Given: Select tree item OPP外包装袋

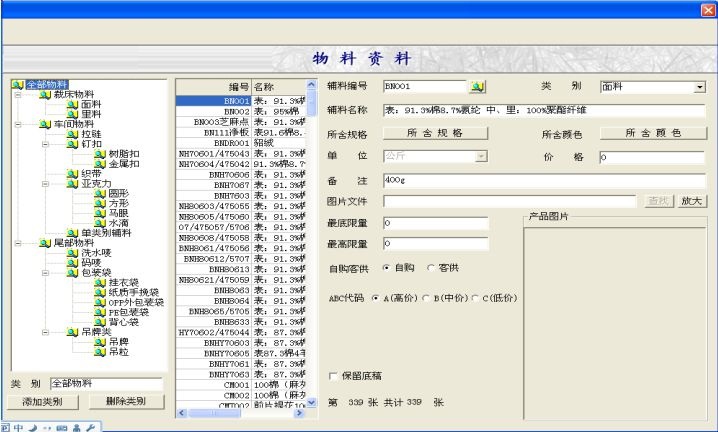Looking at the screenshot, I should pyautogui.click(x=136, y=303).
